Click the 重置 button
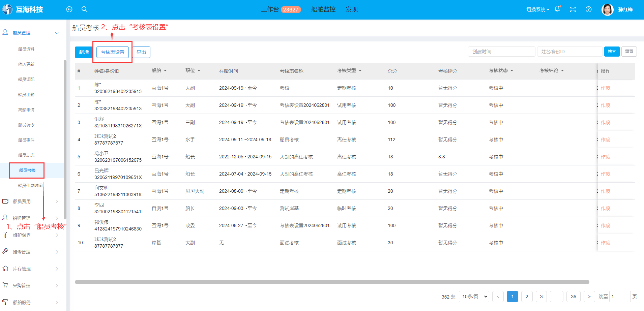Viewport: 644px width, 311px height. [629, 52]
